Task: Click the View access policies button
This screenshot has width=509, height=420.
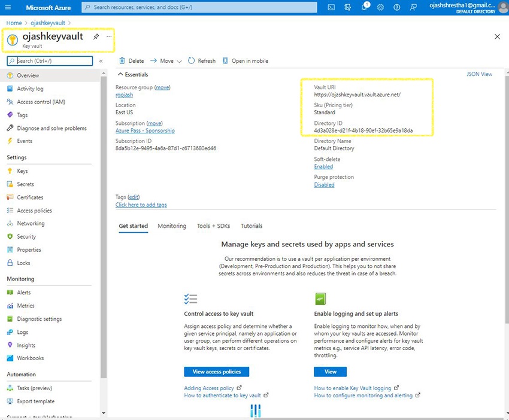Action: (x=216, y=372)
